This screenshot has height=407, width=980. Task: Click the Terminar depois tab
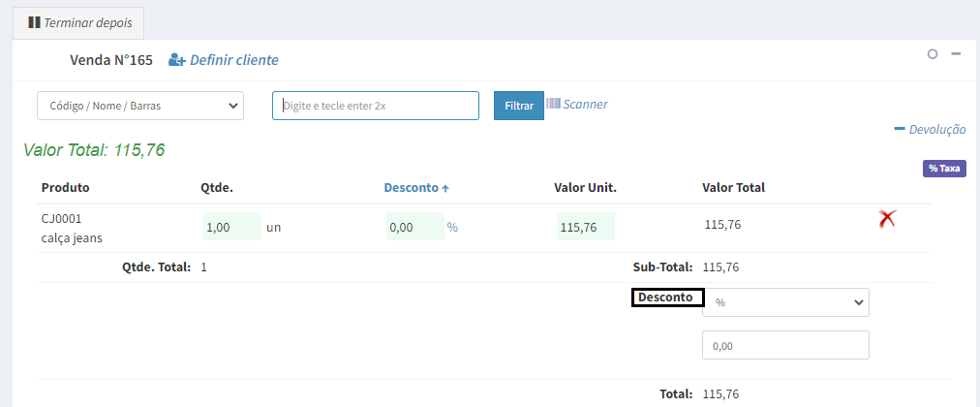[77, 21]
